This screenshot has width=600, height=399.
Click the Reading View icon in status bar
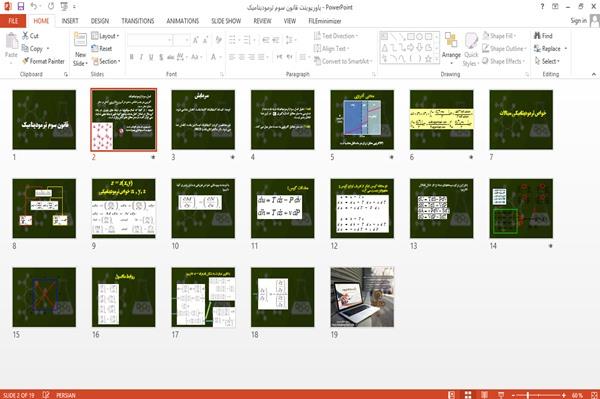pyautogui.click(x=484, y=395)
